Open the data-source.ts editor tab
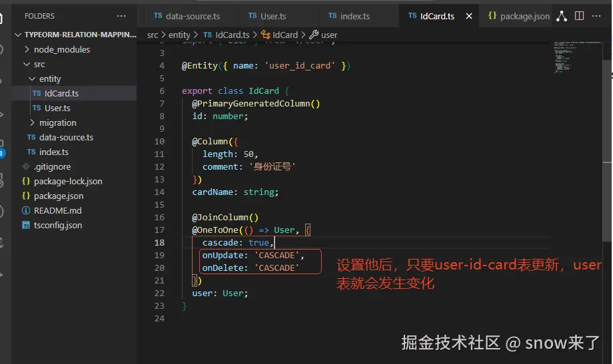This screenshot has width=613, height=364. 187,16
